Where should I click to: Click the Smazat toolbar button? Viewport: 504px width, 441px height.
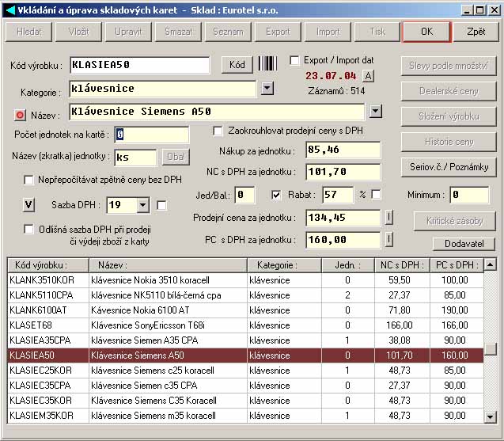tap(178, 32)
